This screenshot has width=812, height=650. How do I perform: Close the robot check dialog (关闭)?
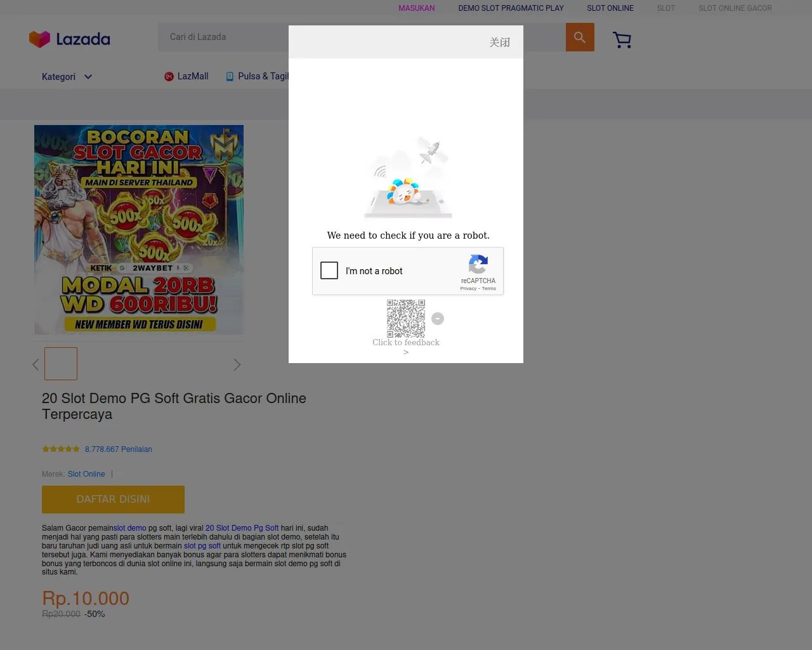pos(500,43)
